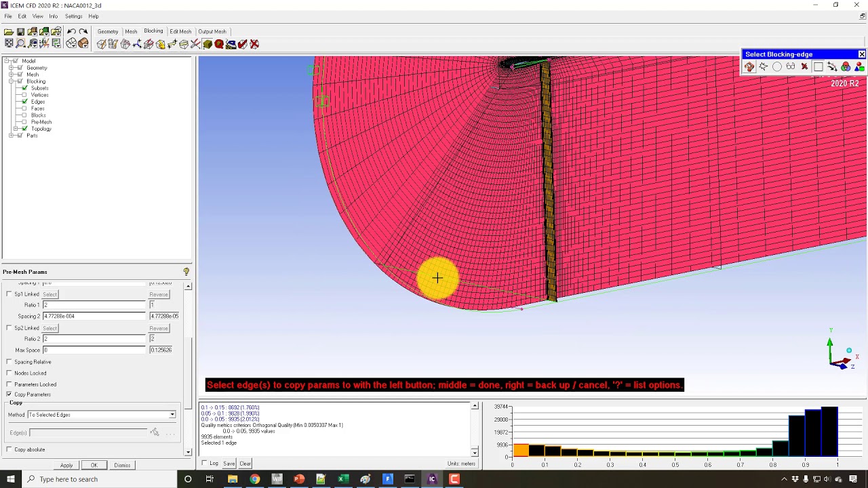This screenshot has height=488, width=868.
Task: Open Pre-Mesh Quality Histograms icon
Action: (219, 44)
